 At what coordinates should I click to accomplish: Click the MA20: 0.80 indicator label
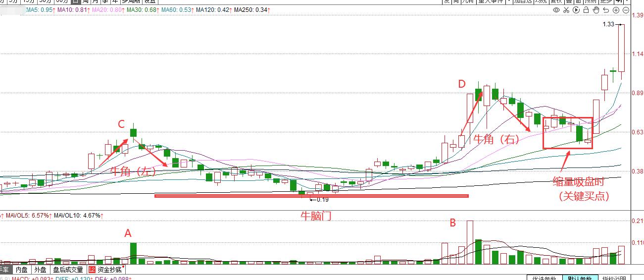107,10
